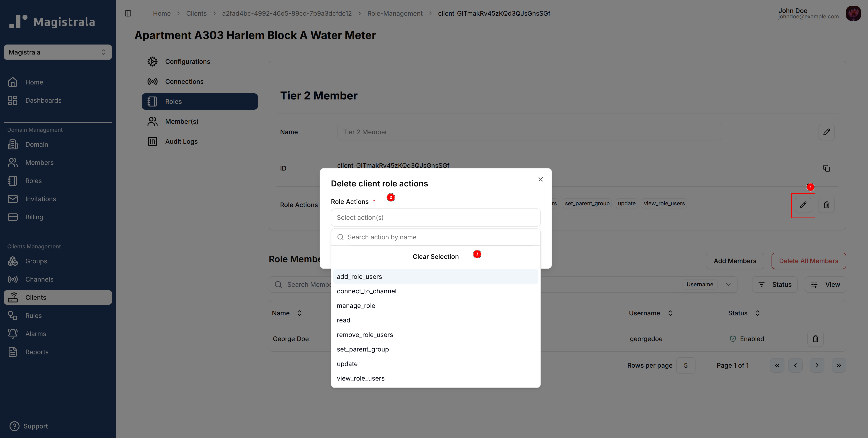Select the connect_to_channel action
This screenshot has height=438, width=868.
[366, 291]
